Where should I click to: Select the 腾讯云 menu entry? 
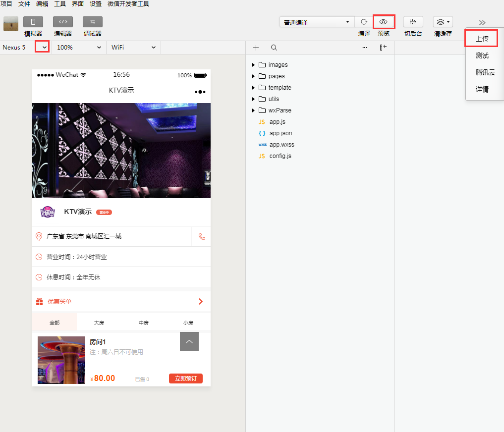click(x=485, y=72)
